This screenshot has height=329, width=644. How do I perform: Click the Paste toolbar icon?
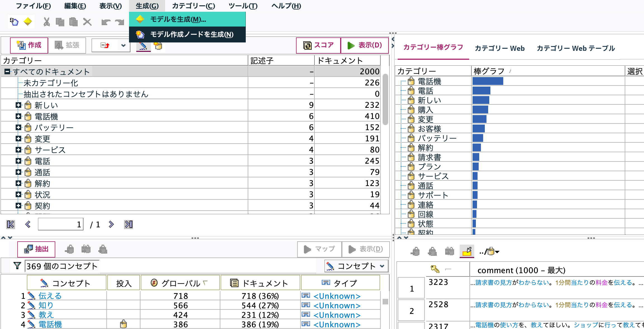[x=73, y=22]
